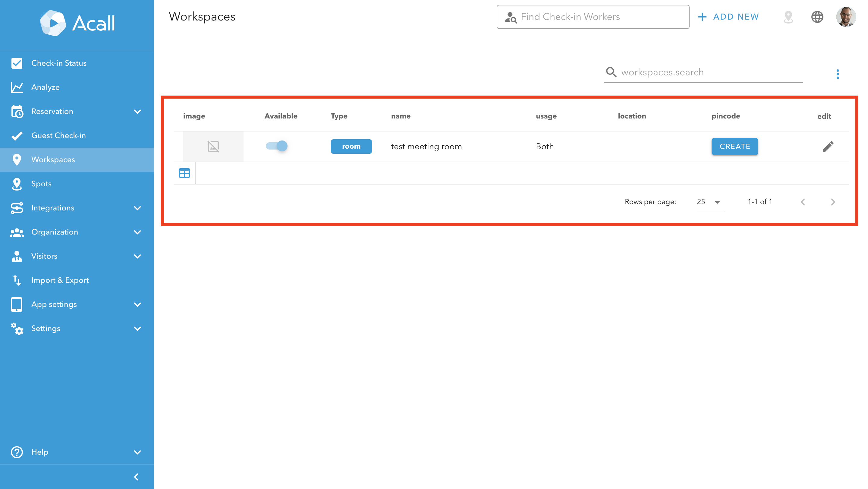Open Workspaces from the sidebar
Image resolution: width=868 pixels, height=489 pixels.
pyautogui.click(x=53, y=159)
